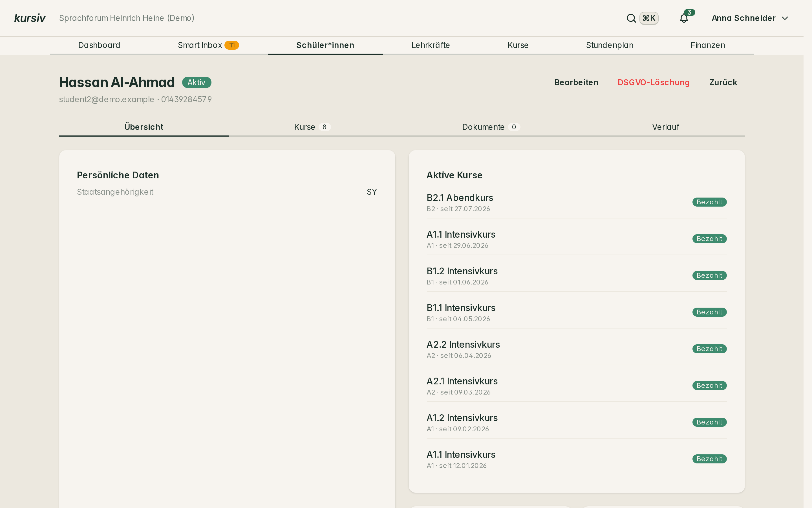Image resolution: width=812 pixels, height=508 pixels.
Task: Click the DSGVO-Löschung button
Action: pos(653,82)
